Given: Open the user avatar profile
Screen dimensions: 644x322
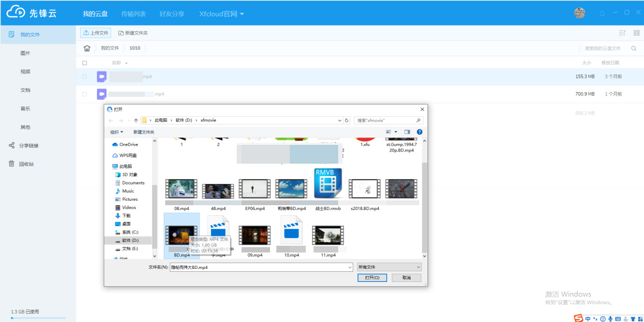Looking at the screenshot, I should [579, 13].
